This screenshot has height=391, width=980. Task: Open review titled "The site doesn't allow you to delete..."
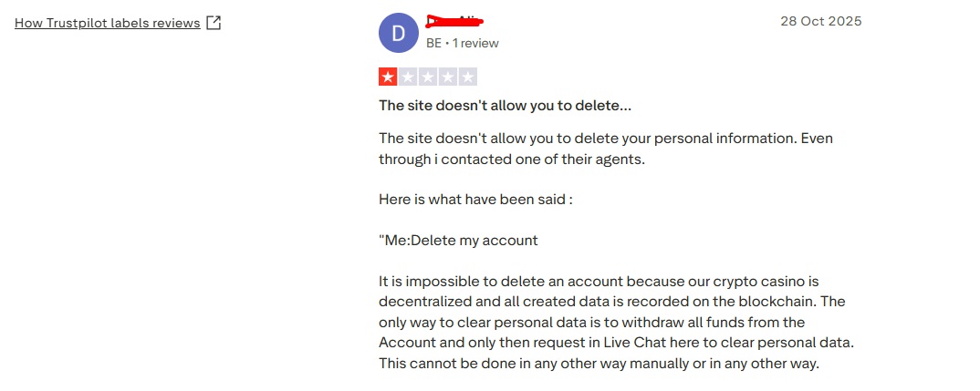pos(505,105)
